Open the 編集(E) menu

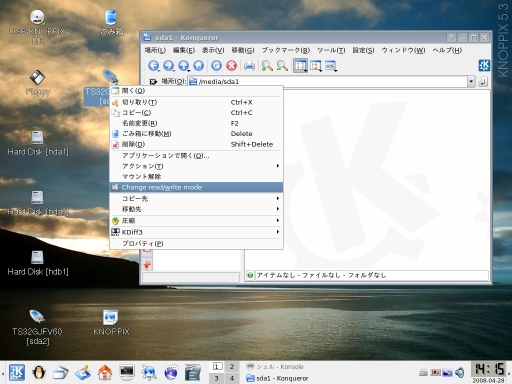[x=184, y=50]
